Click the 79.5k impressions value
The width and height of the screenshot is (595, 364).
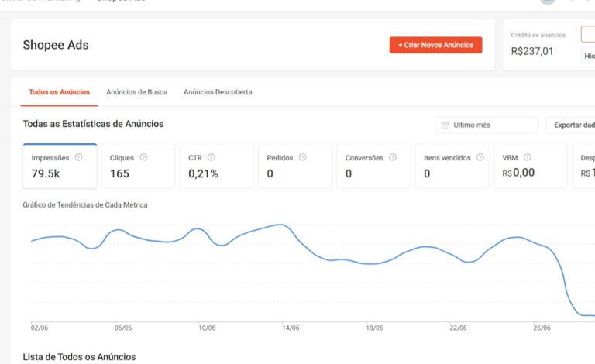46,173
